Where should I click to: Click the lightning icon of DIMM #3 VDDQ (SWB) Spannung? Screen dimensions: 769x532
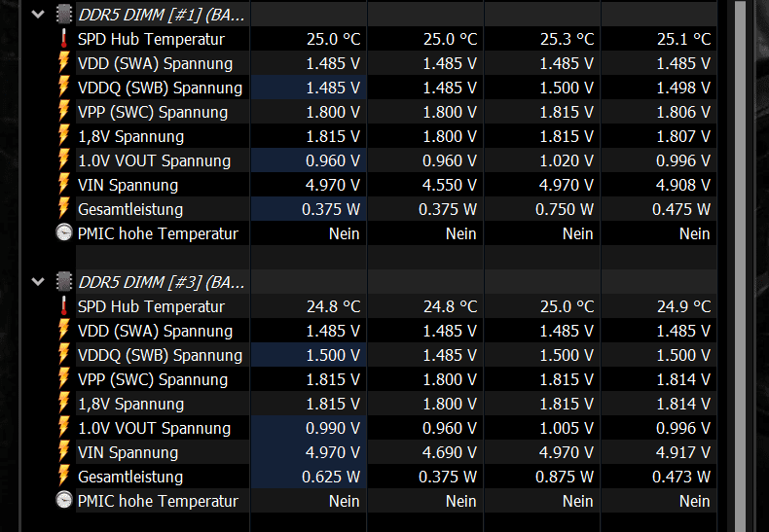tap(63, 355)
